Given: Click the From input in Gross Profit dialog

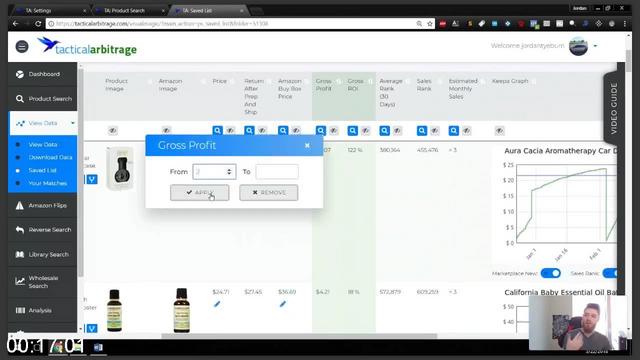Looking at the screenshot, I should pyautogui.click(x=214, y=172).
